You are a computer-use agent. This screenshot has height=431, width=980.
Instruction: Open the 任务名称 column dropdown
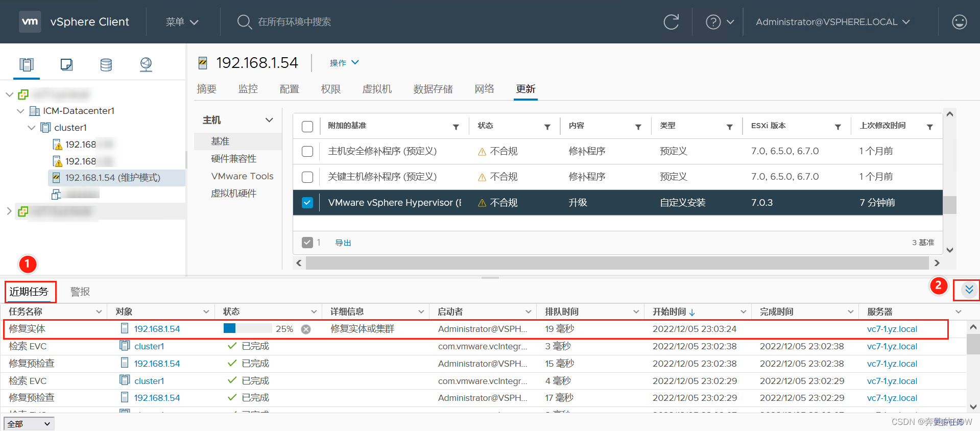pyautogui.click(x=99, y=312)
